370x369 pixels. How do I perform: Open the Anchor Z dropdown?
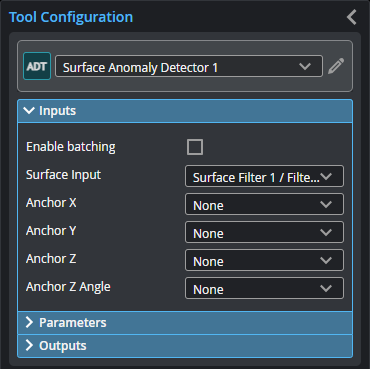pos(264,260)
